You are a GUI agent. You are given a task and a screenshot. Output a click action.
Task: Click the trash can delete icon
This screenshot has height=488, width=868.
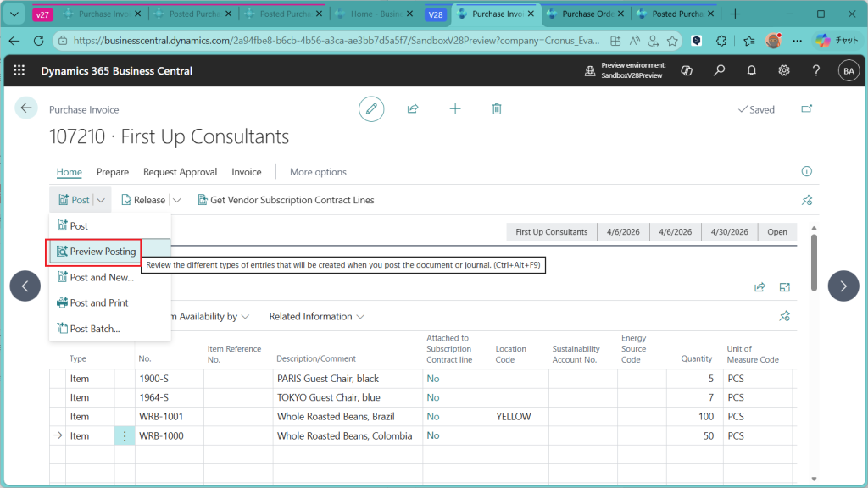[497, 108]
